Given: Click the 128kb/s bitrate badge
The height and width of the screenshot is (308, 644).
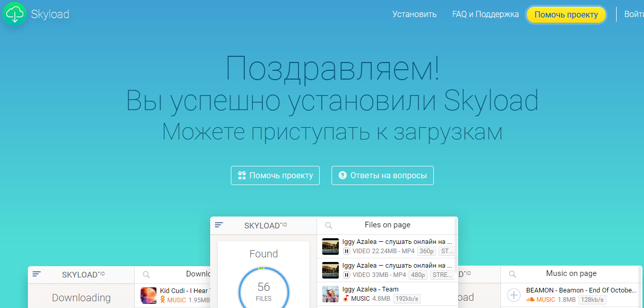Looking at the screenshot, I should [592, 300].
